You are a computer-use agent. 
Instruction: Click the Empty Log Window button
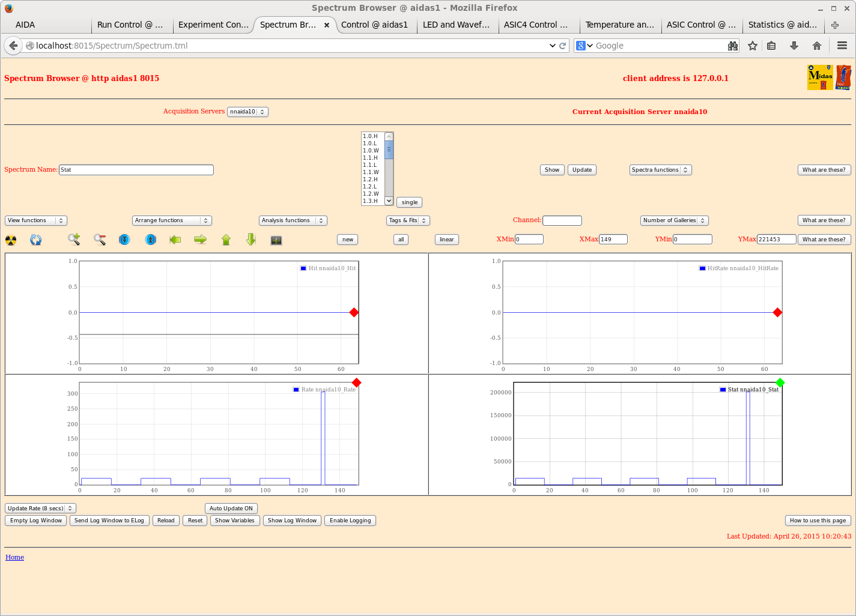pyautogui.click(x=36, y=521)
